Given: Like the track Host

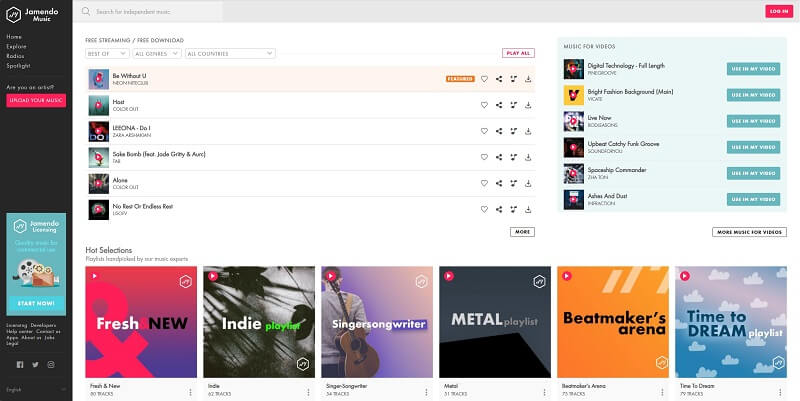Looking at the screenshot, I should point(484,105).
